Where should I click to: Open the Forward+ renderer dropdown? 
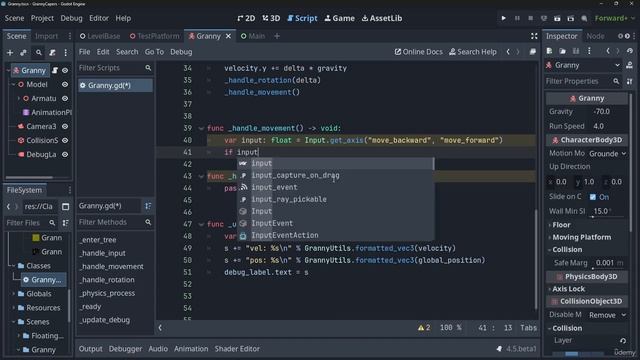[x=614, y=18]
